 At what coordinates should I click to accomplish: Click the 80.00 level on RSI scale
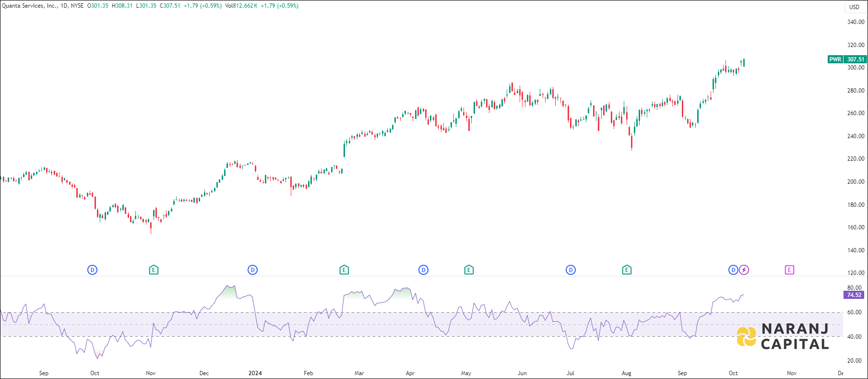click(854, 288)
